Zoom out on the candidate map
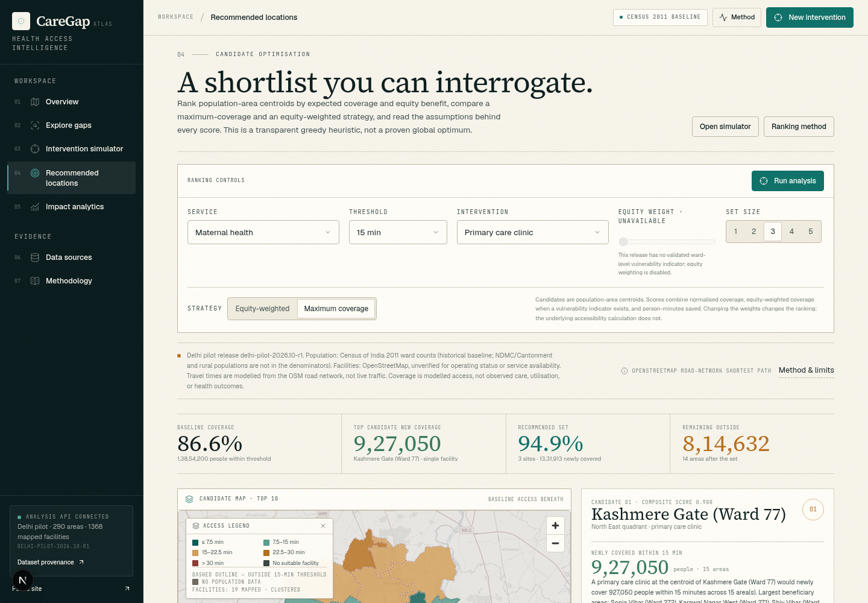The height and width of the screenshot is (603, 868). pyautogui.click(x=555, y=543)
